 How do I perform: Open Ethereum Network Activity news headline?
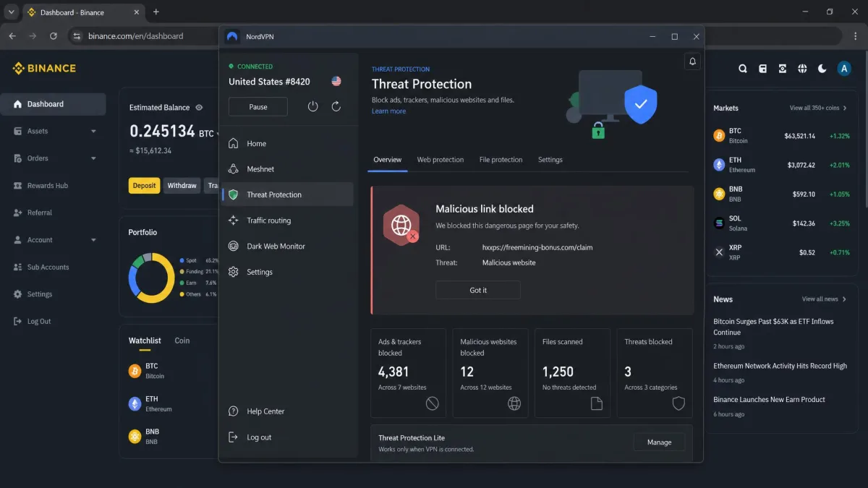click(x=780, y=366)
